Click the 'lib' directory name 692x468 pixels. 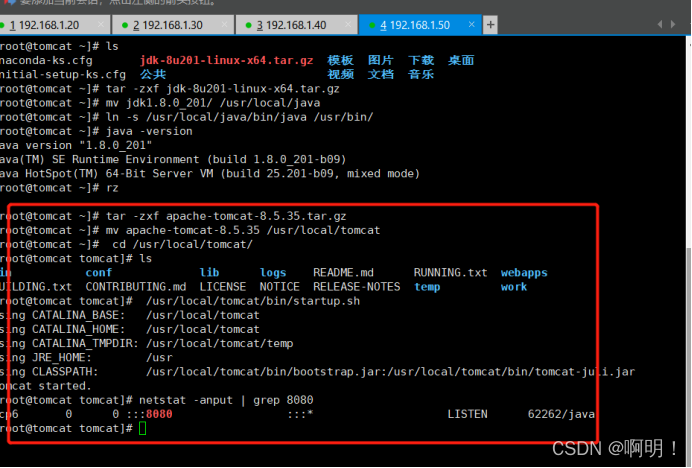coord(209,272)
